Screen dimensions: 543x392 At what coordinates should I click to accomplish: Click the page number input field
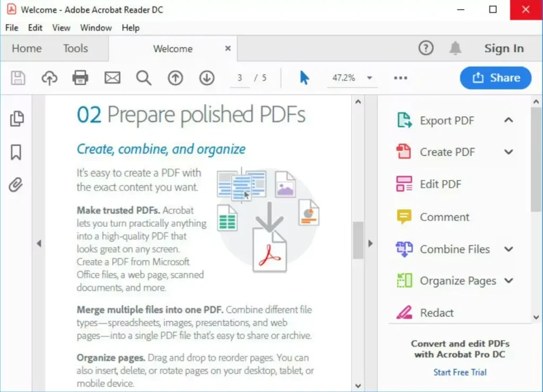coord(240,77)
